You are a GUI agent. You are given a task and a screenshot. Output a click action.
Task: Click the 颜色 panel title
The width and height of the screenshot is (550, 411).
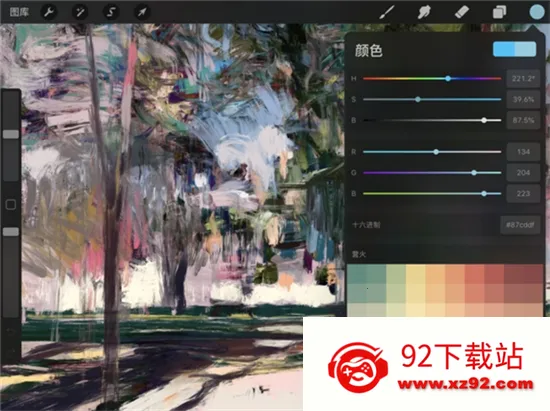[x=368, y=50]
